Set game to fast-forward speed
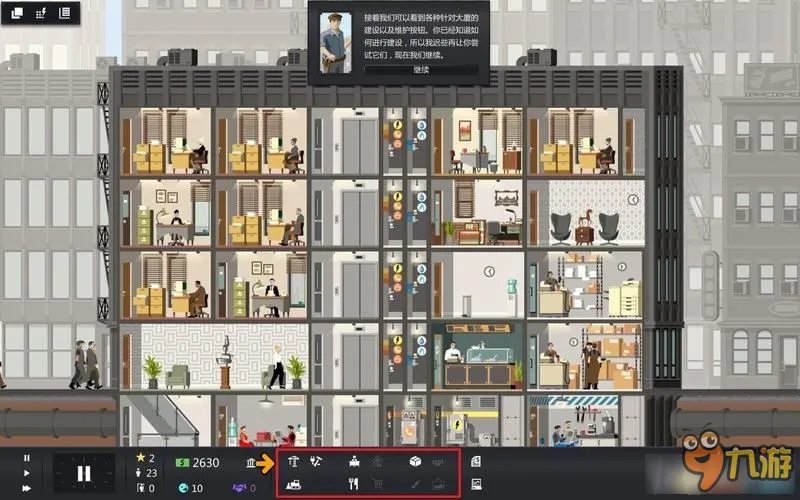This screenshot has width=800, height=500. (27, 488)
